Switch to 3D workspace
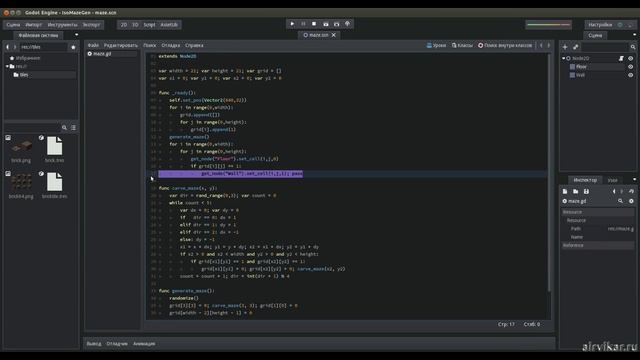640x360 pixels. click(135, 25)
